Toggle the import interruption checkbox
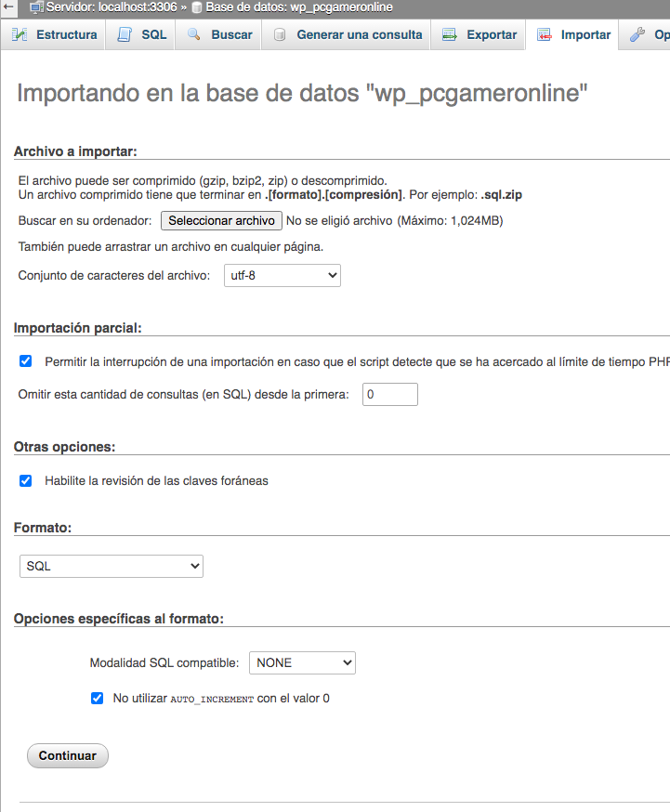The width and height of the screenshot is (670, 812). 26,360
